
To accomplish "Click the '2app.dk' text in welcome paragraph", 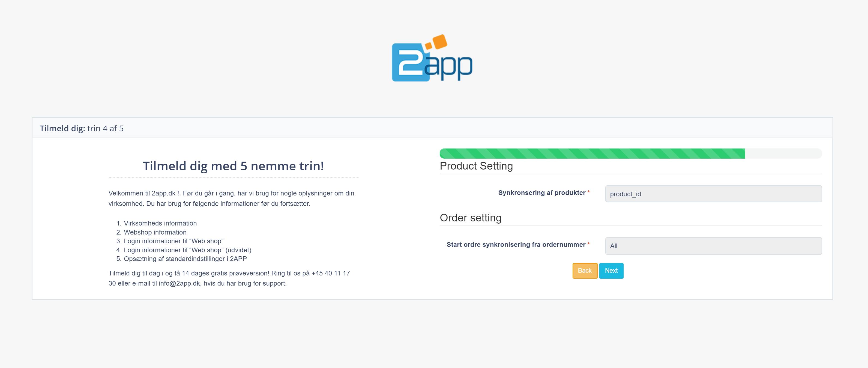I will tap(163, 193).
